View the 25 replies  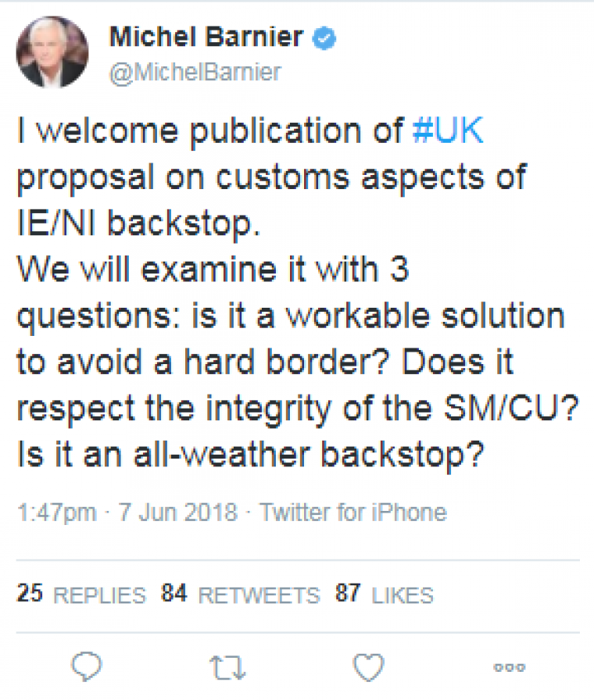[x=81, y=595]
